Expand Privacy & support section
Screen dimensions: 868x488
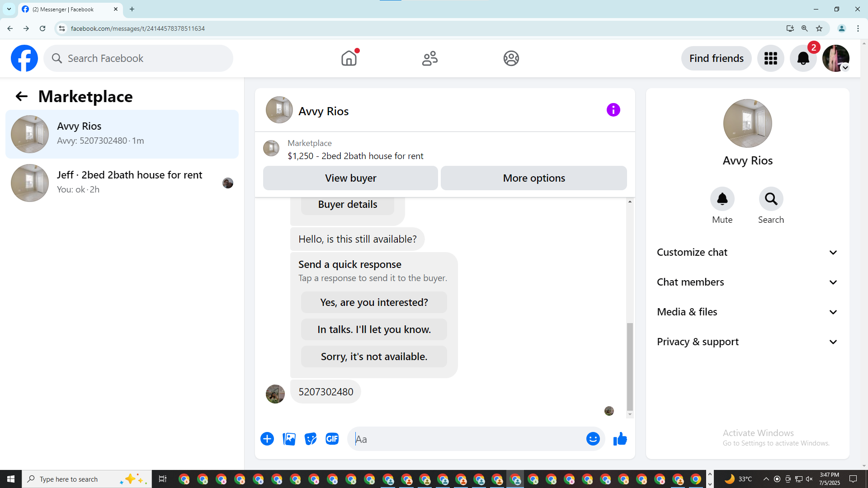click(747, 342)
